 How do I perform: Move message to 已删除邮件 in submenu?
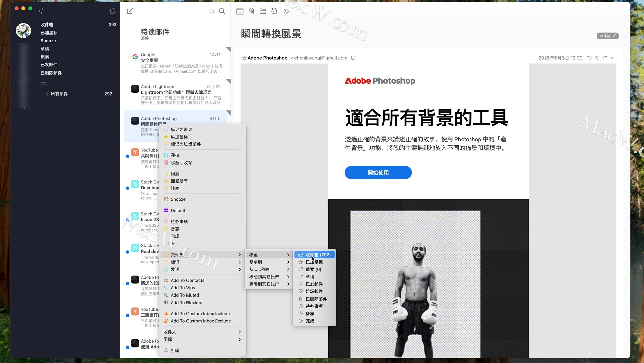pos(315,299)
